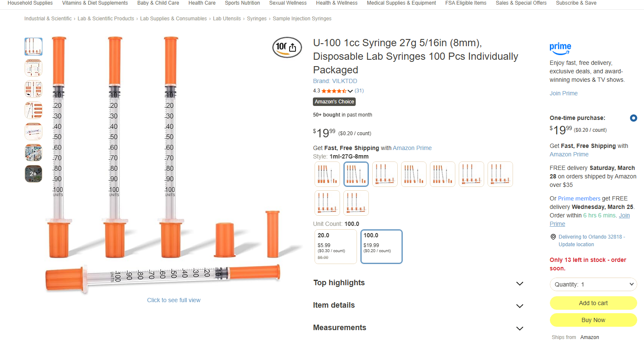Navigate to the Syringes breadcrumb
The height and width of the screenshot is (342, 644).
coord(256,19)
